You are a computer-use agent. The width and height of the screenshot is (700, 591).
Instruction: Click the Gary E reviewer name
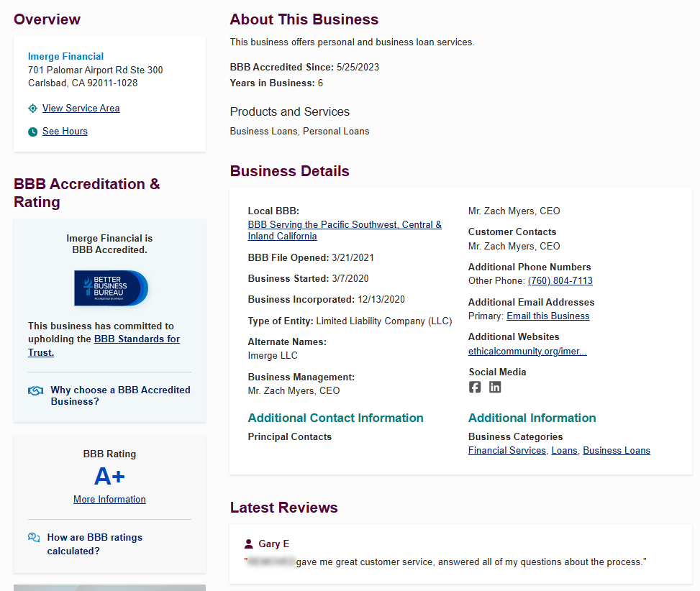273,544
